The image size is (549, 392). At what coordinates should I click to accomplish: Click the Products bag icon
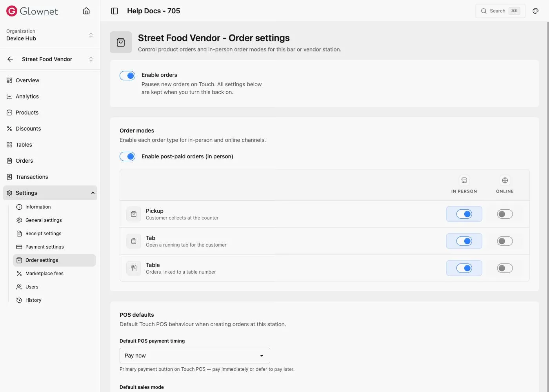(x=9, y=113)
